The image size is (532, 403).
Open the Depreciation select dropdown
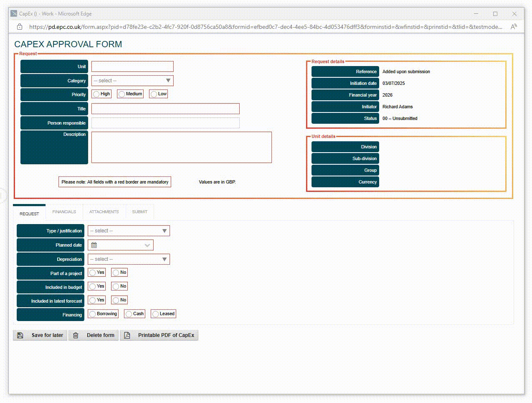click(x=129, y=259)
